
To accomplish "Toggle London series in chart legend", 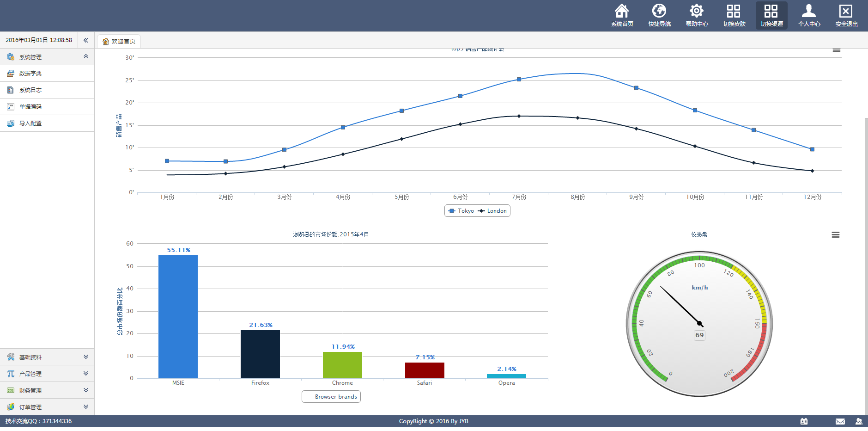I will (x=492, y=211).
